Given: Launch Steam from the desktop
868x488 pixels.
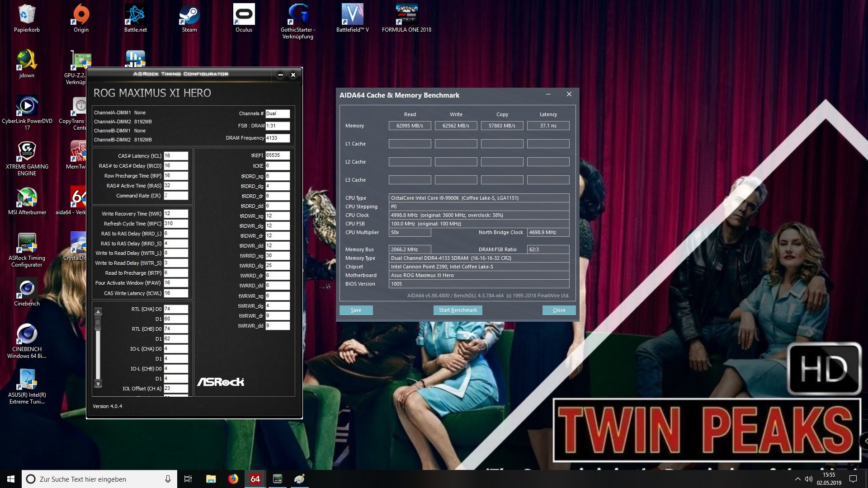Looking at the screenshot, I should 189,18.
